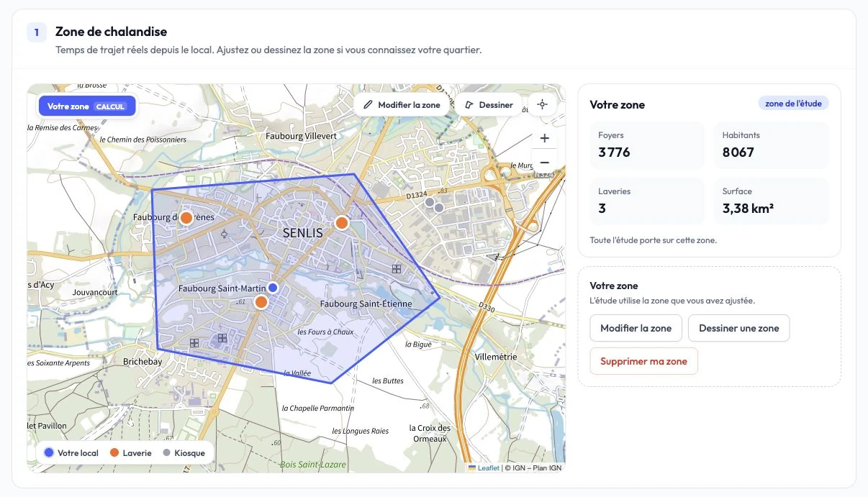Click the 'Habitants 8067' stat card

pyautogui.click(x=772, y=145)
